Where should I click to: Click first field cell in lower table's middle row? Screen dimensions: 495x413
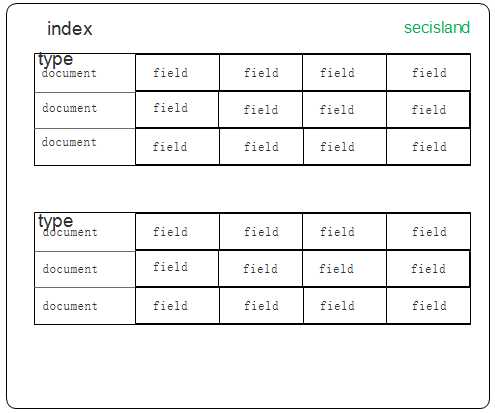click(177, 268)
